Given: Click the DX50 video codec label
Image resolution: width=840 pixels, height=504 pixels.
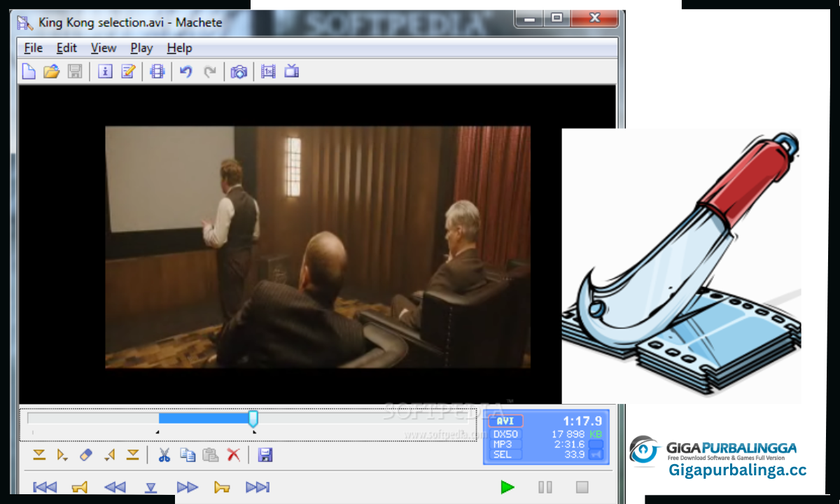Looking at the screenshot, I should point(505,434).
